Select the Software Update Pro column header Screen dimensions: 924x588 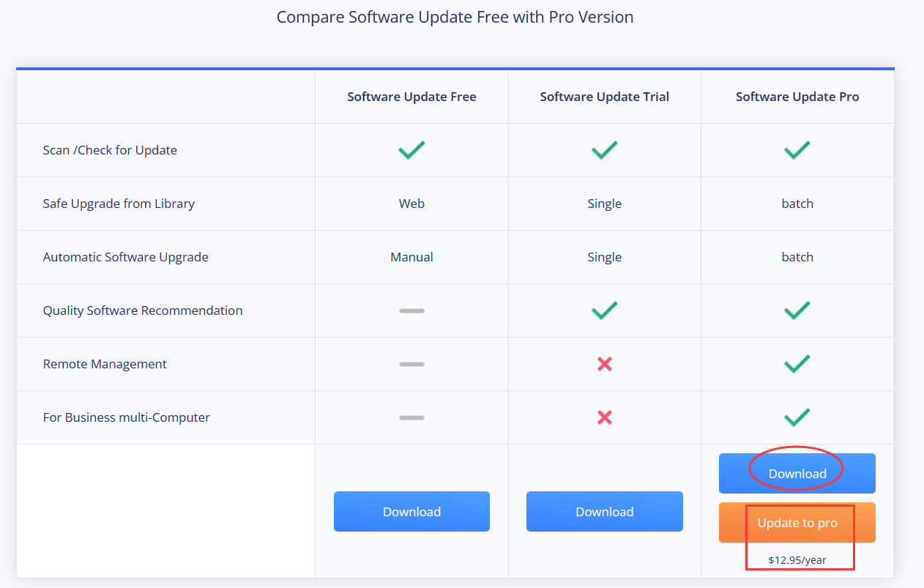[x=797, y=96]
